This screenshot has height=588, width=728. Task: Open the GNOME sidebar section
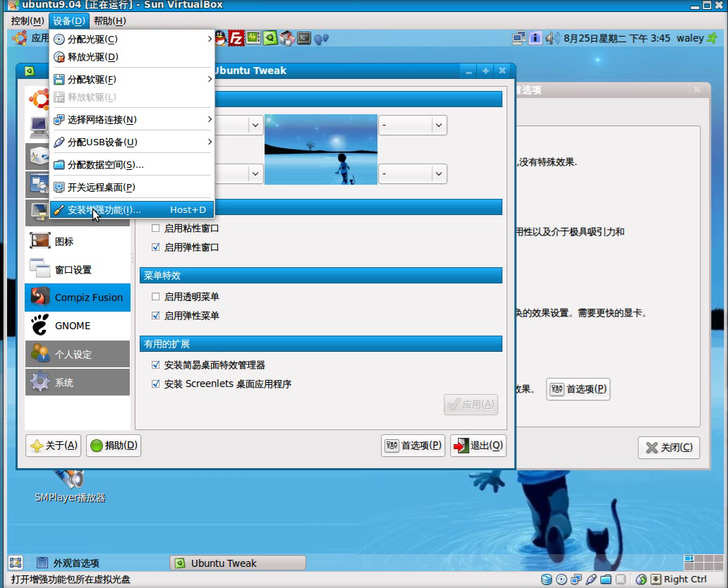[x=78, y=326]
